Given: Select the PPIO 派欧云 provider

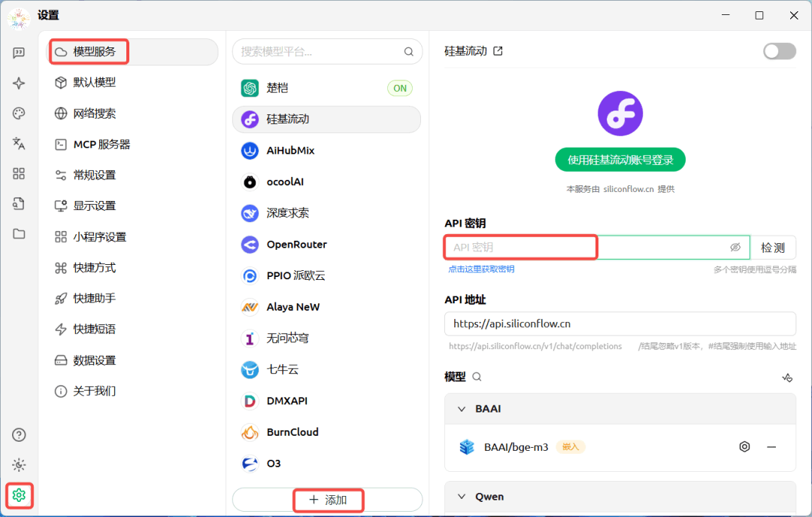Looking at the screenshot, I should [x=327, y=276].
